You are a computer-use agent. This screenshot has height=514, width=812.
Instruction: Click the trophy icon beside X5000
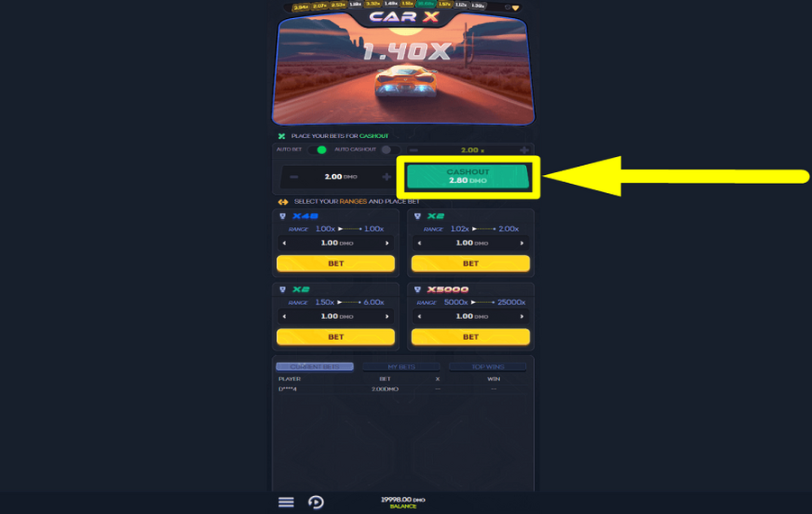(x=418, y=289)
